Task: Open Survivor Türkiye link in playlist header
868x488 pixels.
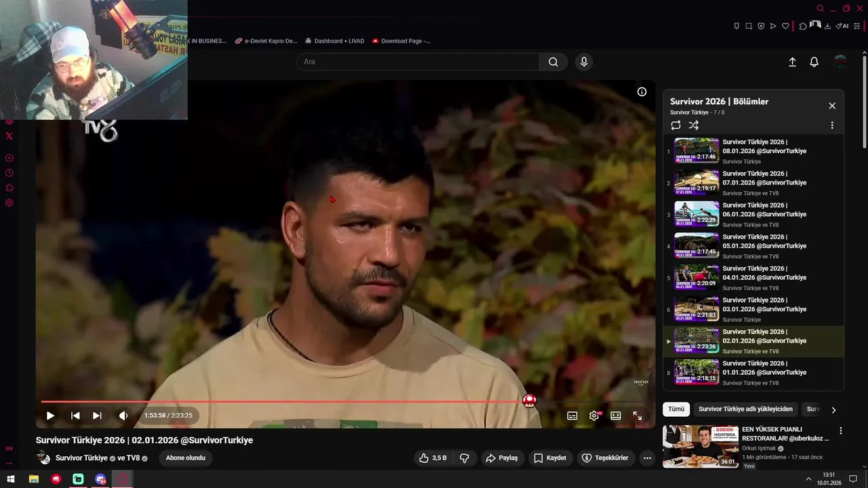Action: [x=689, y=113]
